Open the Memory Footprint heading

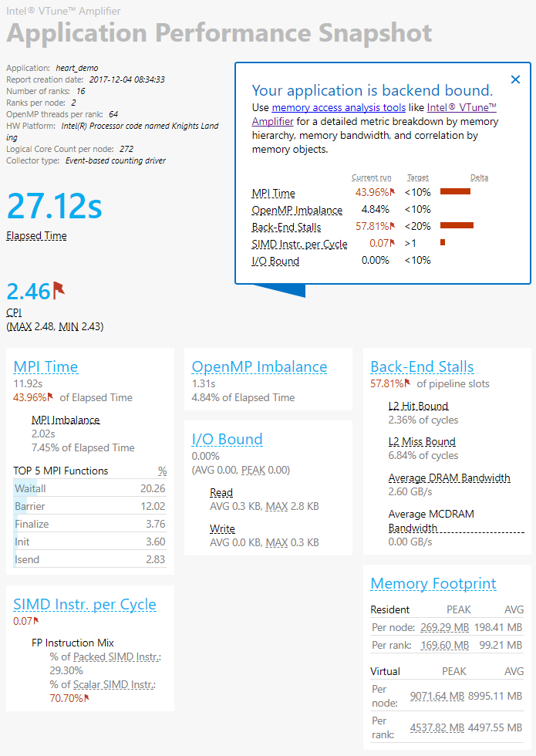433,584
